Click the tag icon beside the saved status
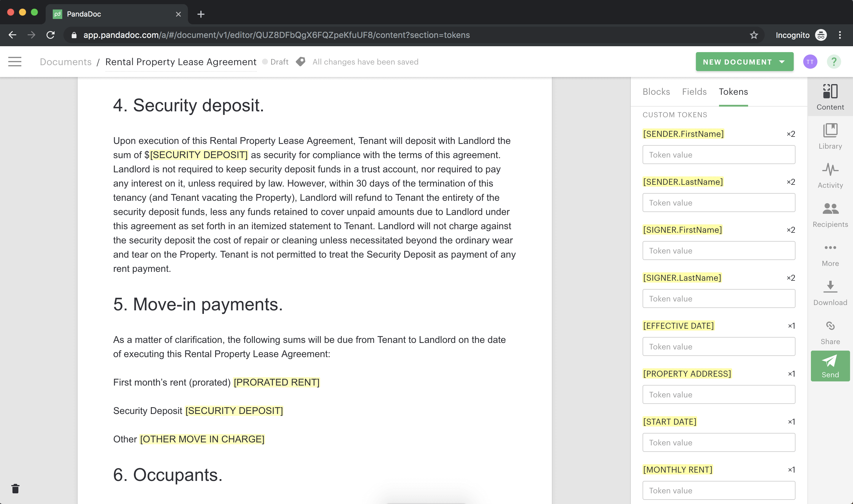 tap(301, 62)
